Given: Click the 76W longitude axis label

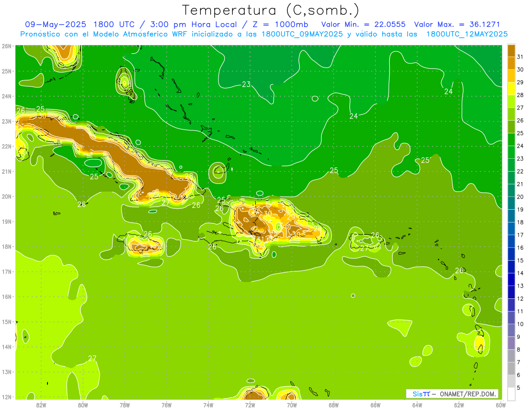Looking at the screenshot, I should pyautogui.click(x=166, y=405).
